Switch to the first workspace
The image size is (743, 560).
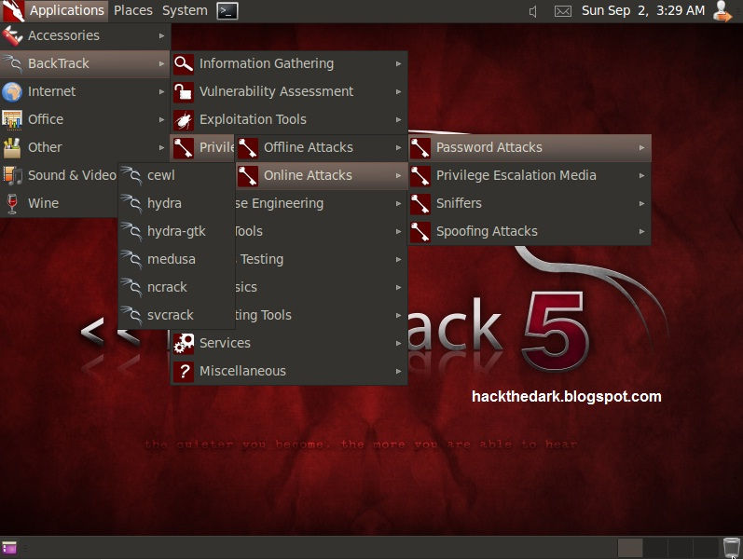(630, 548)
